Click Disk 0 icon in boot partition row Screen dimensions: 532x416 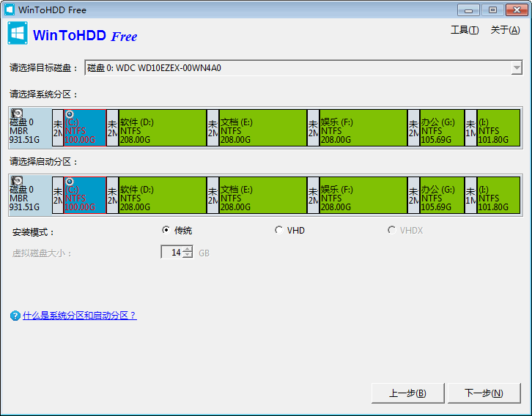[x=16, y=181]
